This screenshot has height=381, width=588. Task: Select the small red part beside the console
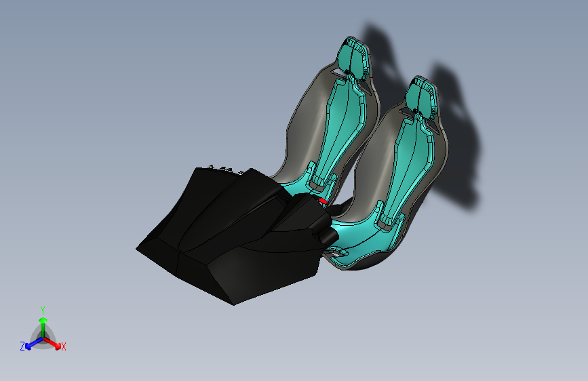click(x=324, y=201)
